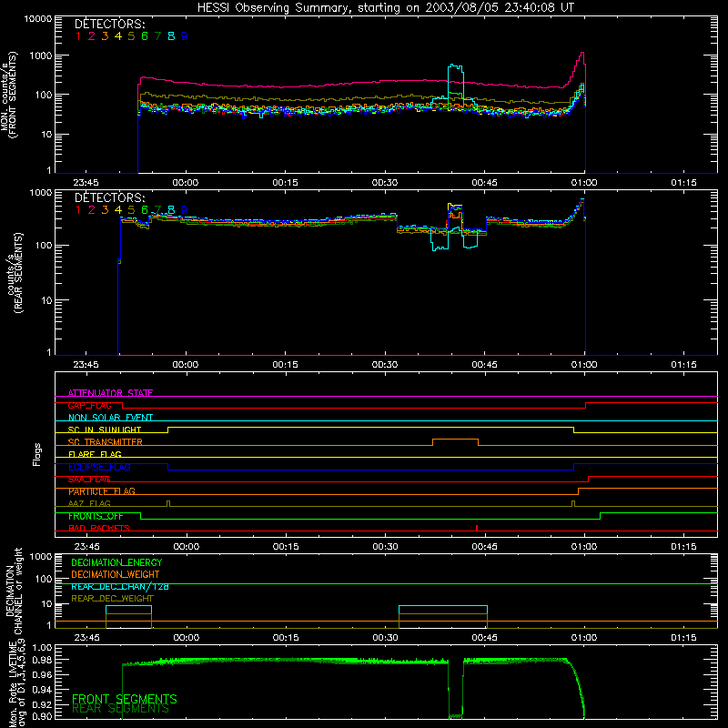This screenshot has width=728, height=728.
Task: Click the PARTICLE_FLAG label
Action: (102, 491)
